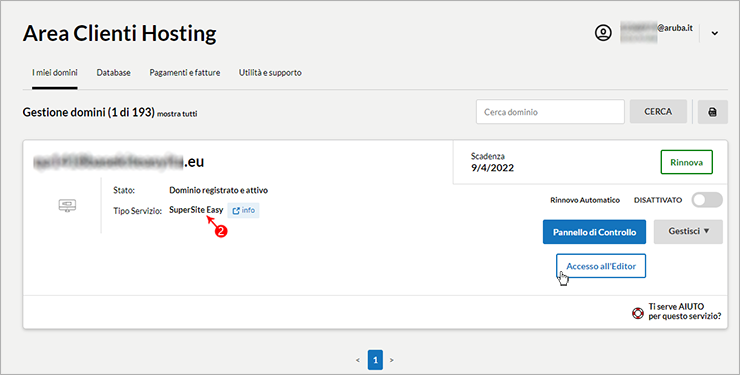Click the mostra tutti link
Screen dimensions: 740x375
[177, 114]
